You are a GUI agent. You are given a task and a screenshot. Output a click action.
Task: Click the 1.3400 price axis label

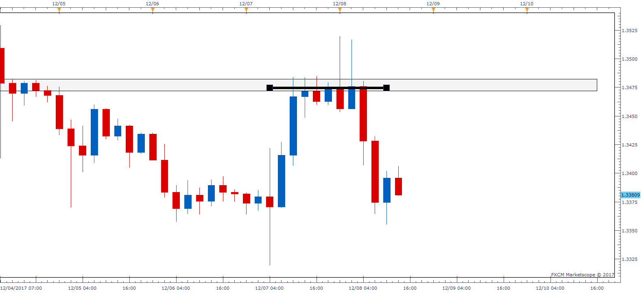point(630,173)
